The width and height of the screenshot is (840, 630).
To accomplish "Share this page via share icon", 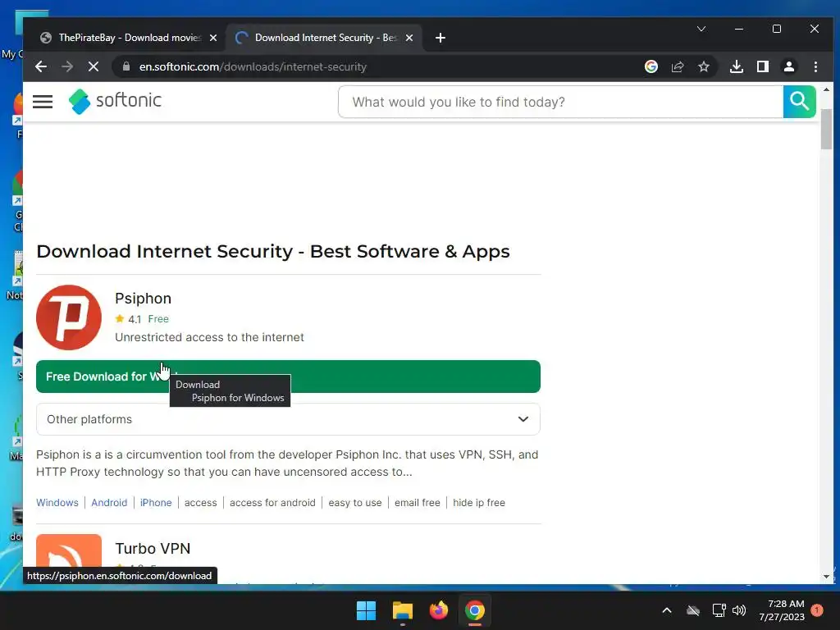I will point(677,66).
